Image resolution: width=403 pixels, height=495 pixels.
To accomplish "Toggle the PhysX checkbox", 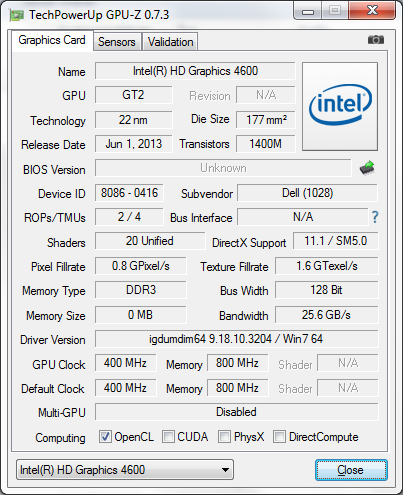I will click(224, 436).
